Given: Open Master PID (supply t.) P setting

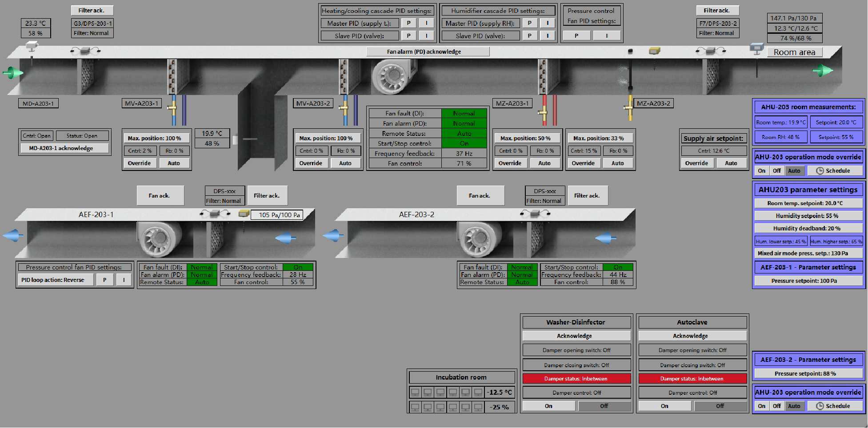Looking at the screenshot, I should 408,23.
